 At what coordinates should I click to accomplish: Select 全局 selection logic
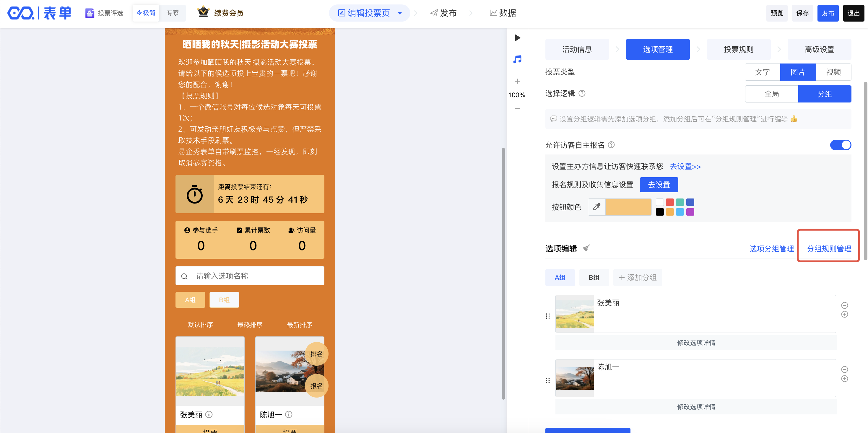(x=771, y=94)
